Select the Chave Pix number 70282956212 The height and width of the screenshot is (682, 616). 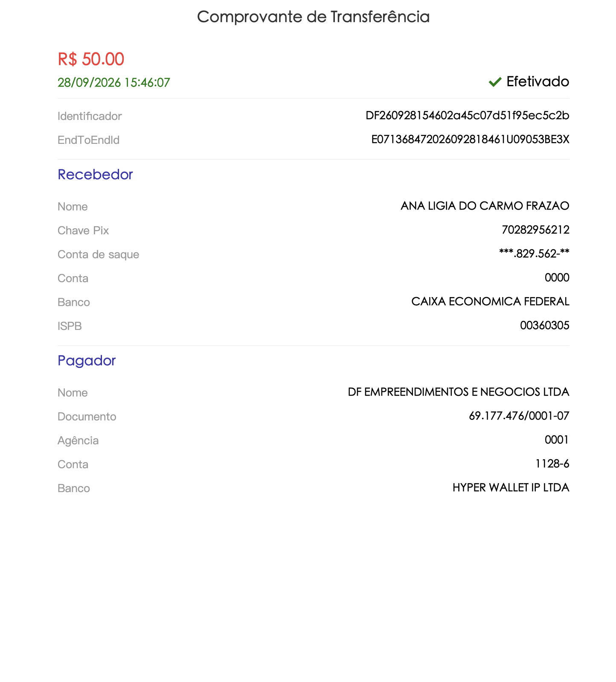coord(535,230)
